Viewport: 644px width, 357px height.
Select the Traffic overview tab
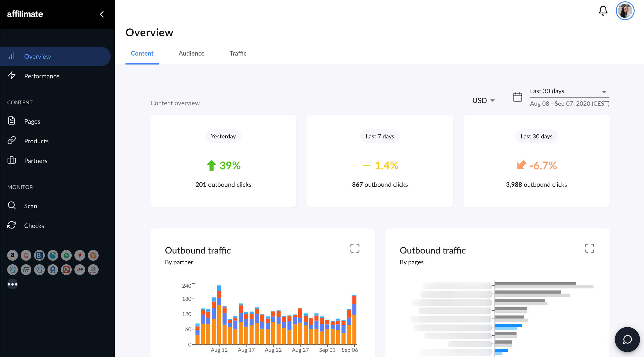pos(238,53)
